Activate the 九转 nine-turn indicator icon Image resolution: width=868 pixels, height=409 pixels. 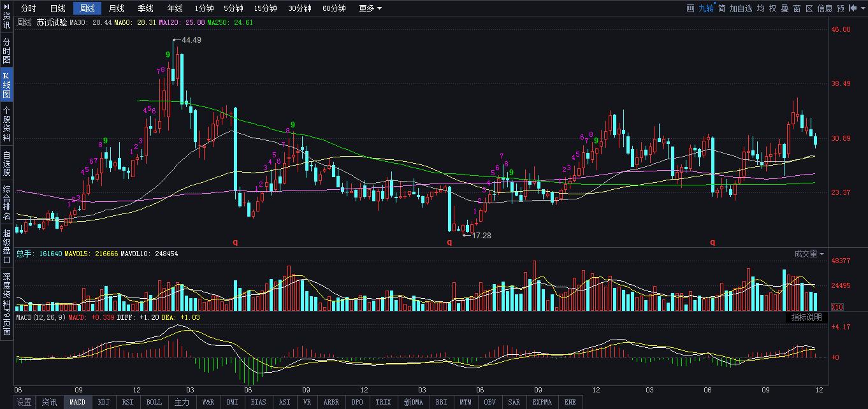point(706,8)
